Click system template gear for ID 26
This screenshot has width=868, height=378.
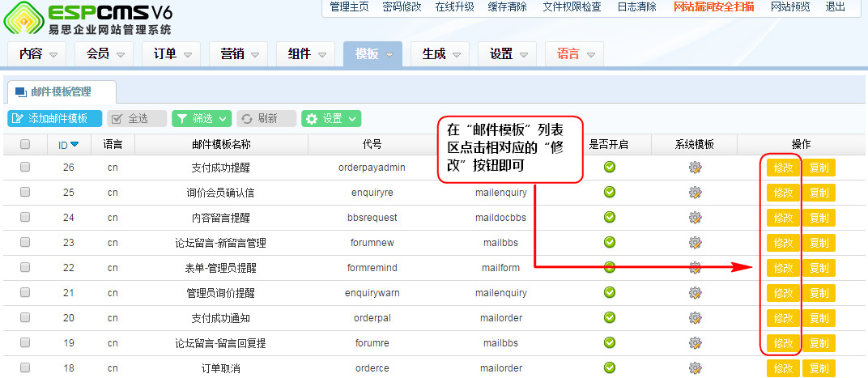695,167
